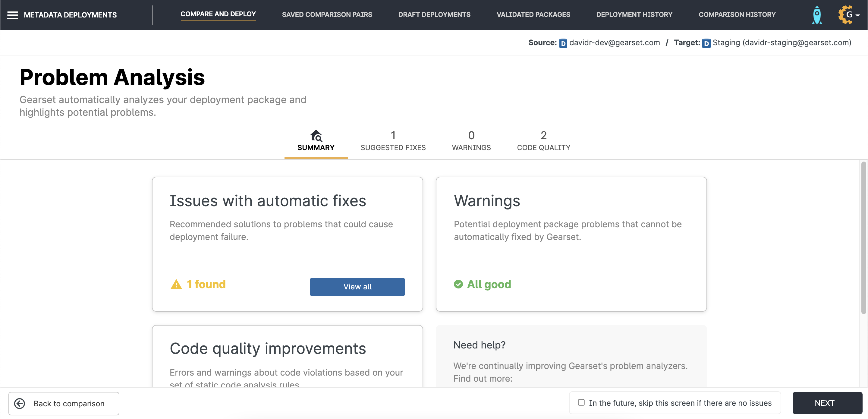Click the yellow warning triangle icon
Screen dimensions: 868x419
(176, 284)
